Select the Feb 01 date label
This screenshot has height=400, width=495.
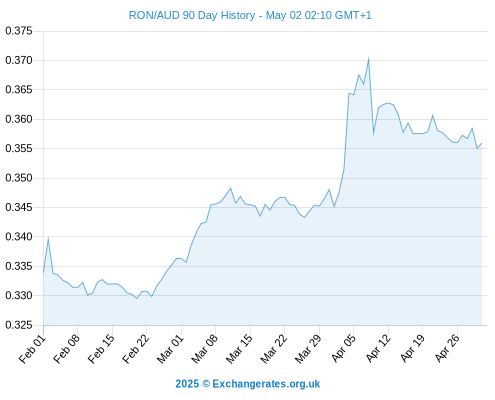point(33,349)
